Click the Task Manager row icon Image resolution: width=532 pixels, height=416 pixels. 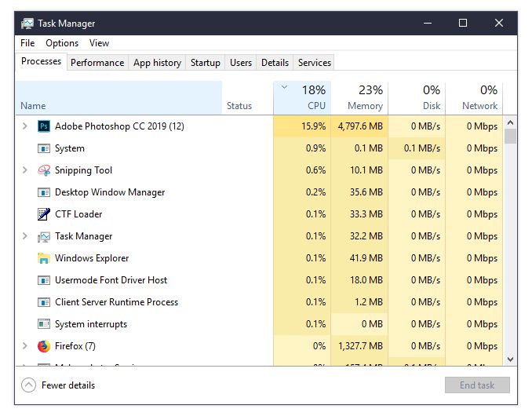(x=44, y=236)
